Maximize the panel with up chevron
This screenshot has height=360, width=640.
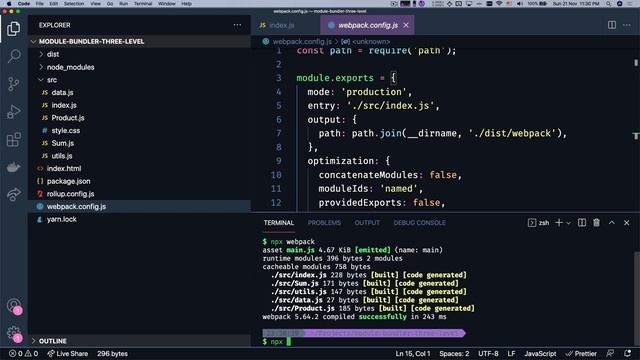[611, 222]
